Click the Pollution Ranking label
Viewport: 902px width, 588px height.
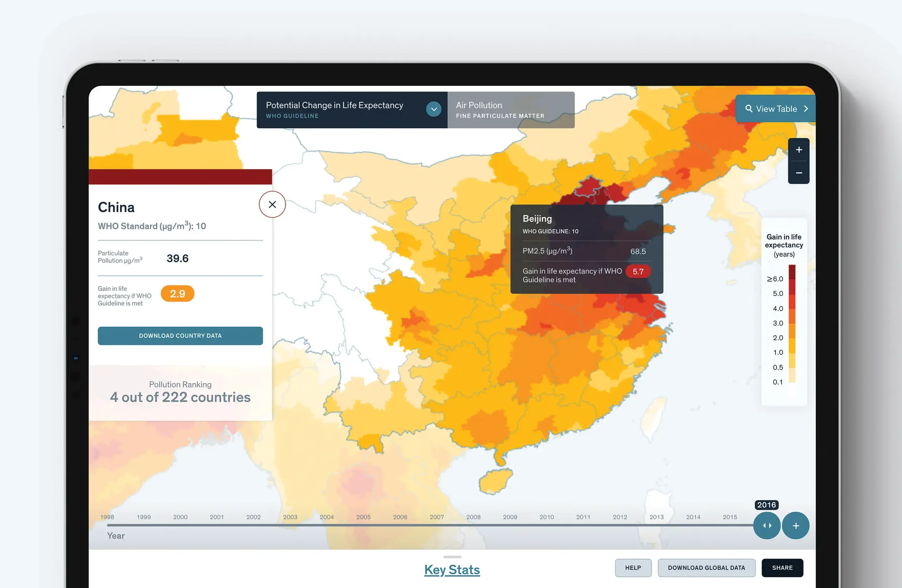(x=180, y=384)
